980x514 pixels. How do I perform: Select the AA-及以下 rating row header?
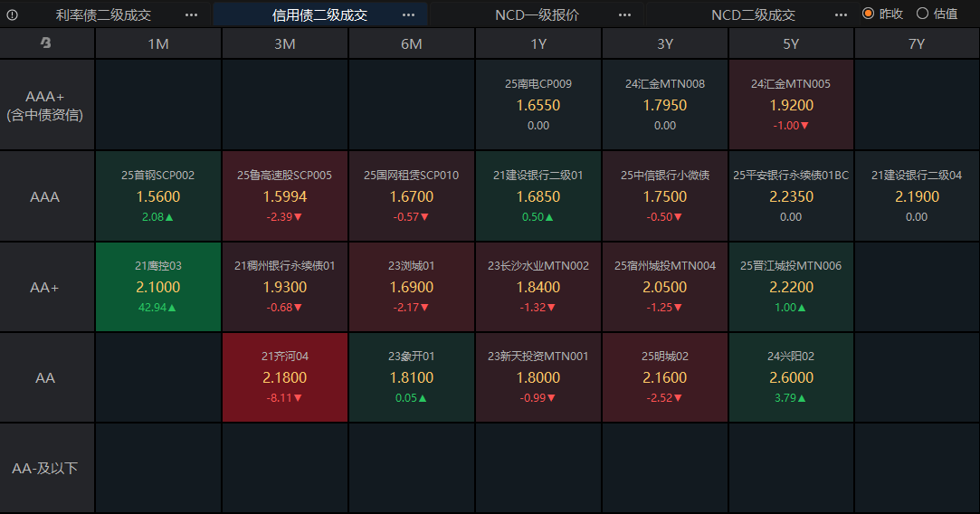point(45,468)
